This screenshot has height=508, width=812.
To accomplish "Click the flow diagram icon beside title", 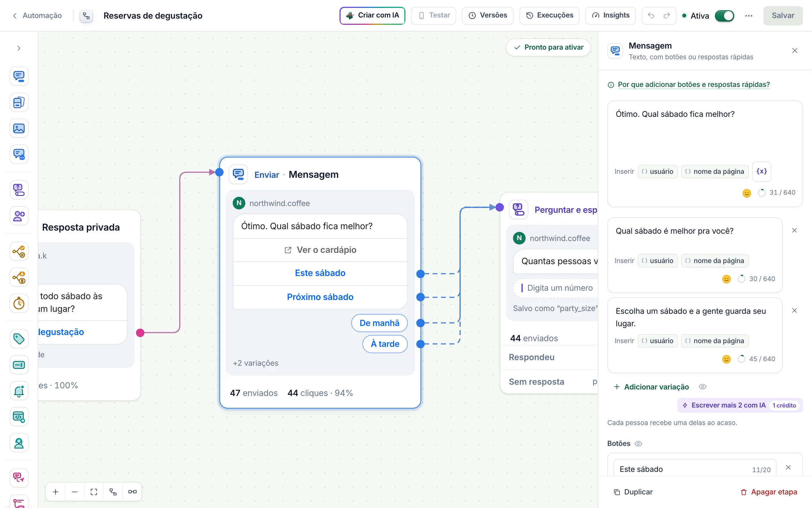I will 86,16.
